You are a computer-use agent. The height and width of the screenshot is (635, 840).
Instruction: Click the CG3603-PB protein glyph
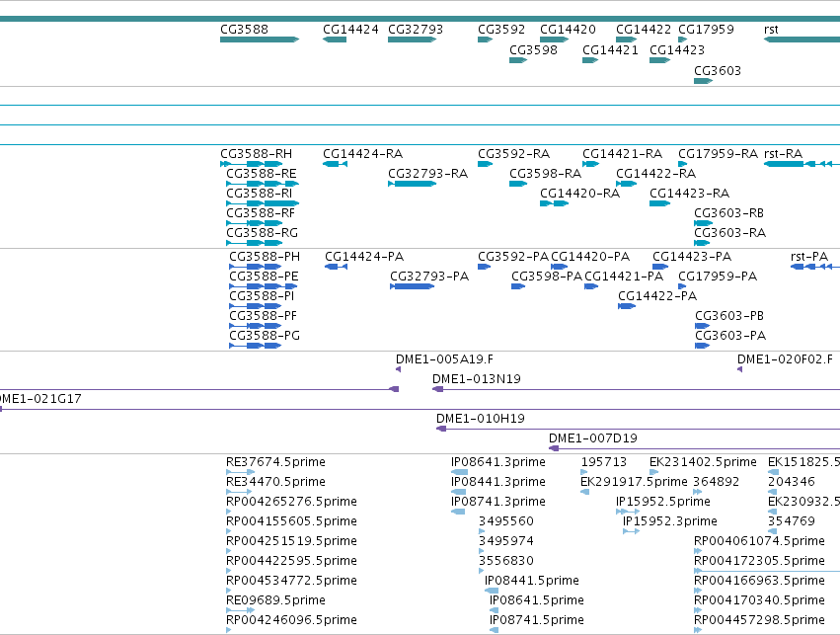point(702,326)
